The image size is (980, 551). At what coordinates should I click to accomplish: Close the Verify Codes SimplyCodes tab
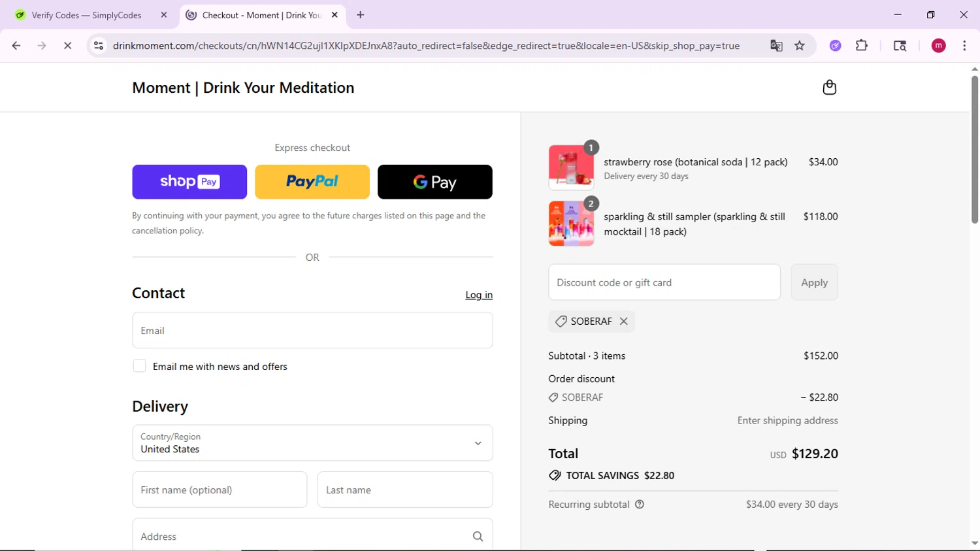pyautogui.click(x=164, y=15)
